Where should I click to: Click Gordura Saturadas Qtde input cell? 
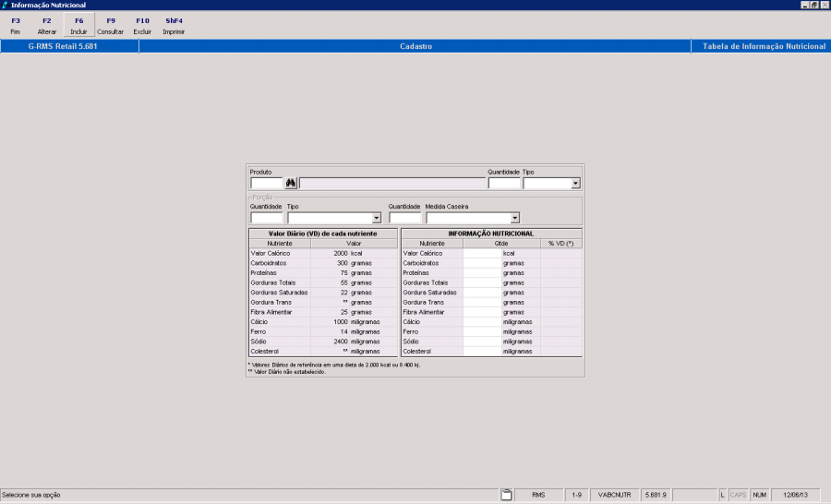click(x=482, y=293)
